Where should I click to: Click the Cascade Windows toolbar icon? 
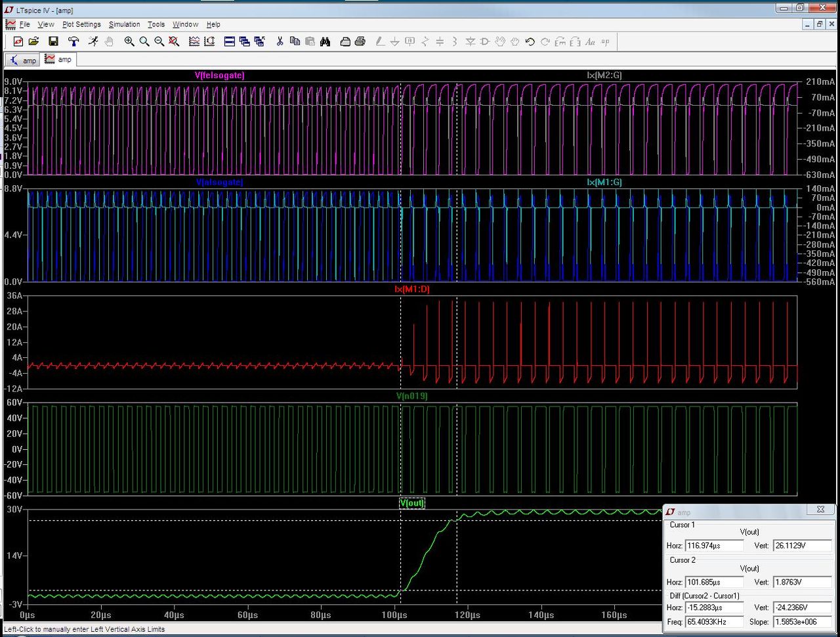click(x=245, y=41)
